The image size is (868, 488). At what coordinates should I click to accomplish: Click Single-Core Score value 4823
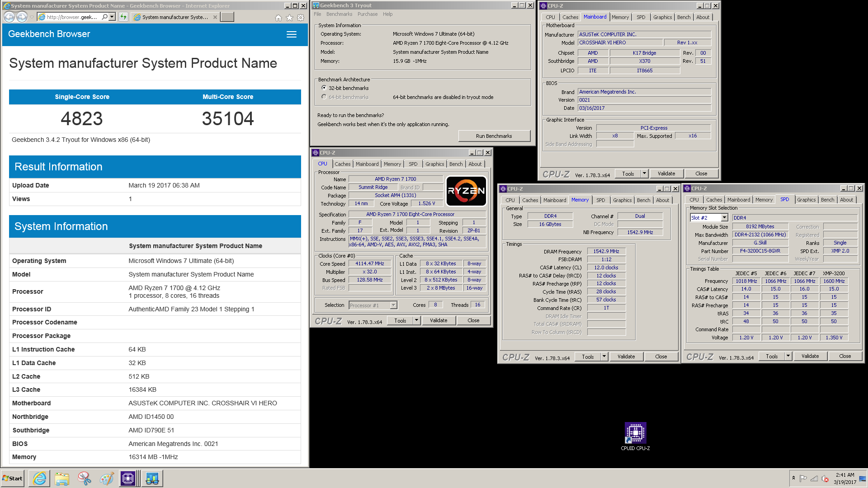(82, 119)
